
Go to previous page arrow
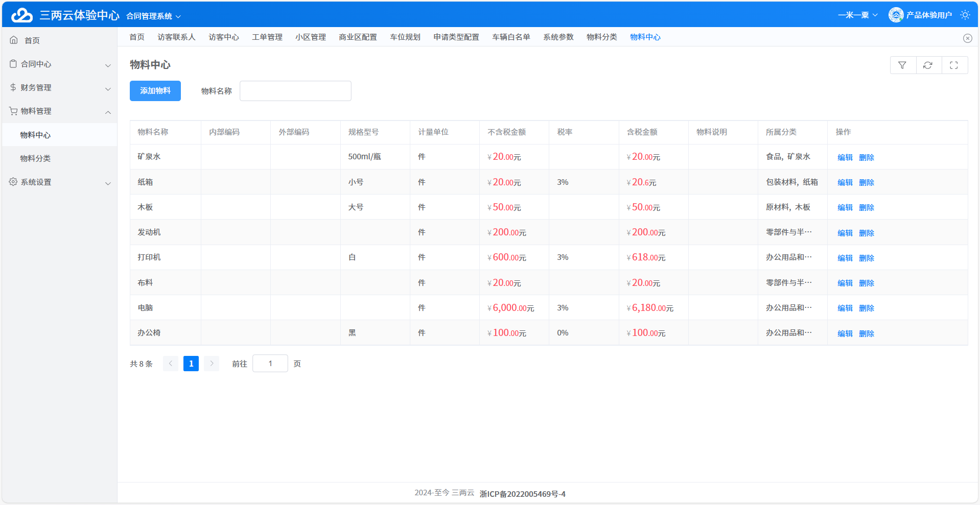(171, 364)
